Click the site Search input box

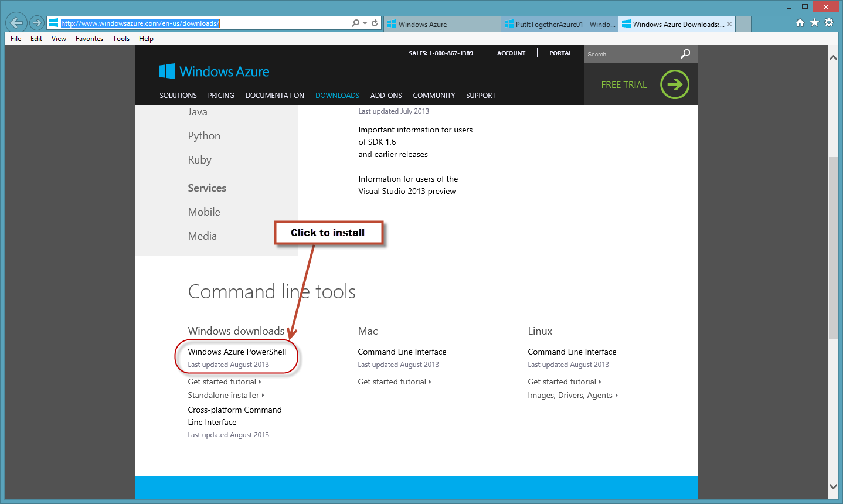631,54
